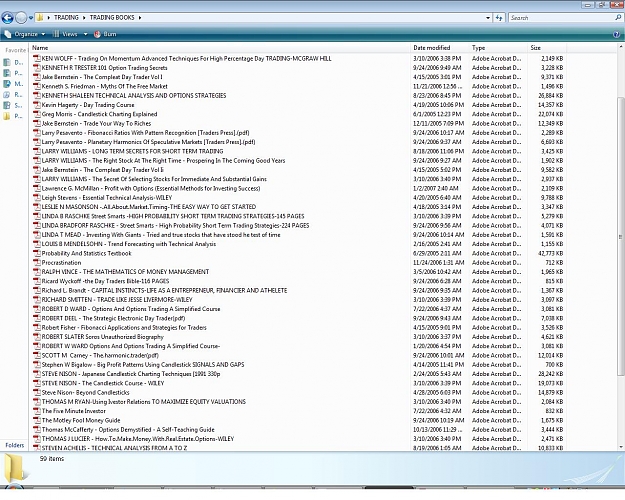Viewport: 625px width, 500px height.
Task: Select PDF icon of Procrastination file
Action: [x=37, y=263]
